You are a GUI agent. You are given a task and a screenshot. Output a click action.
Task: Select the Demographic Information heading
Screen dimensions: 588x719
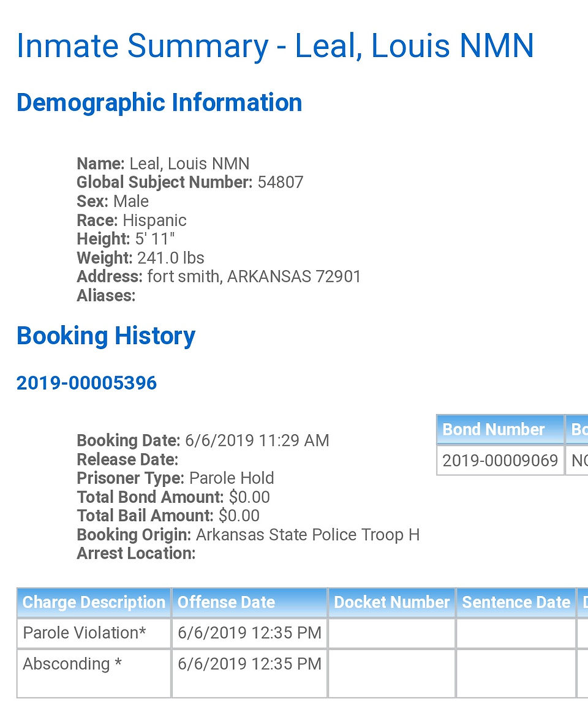(x=159, y=103)
